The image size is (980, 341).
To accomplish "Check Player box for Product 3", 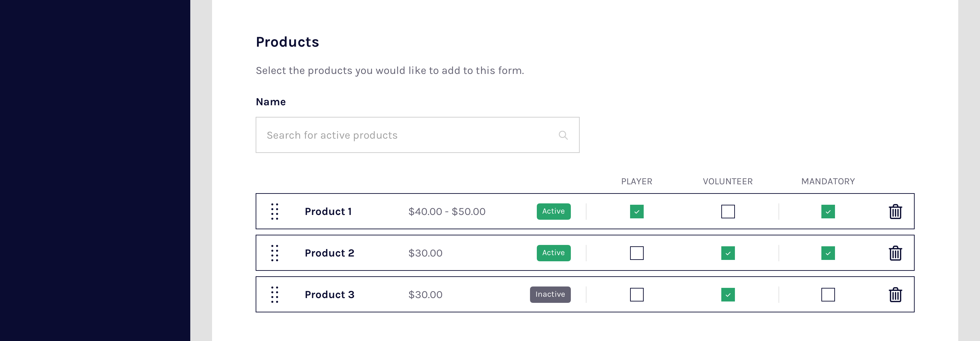I will [637, 295].
